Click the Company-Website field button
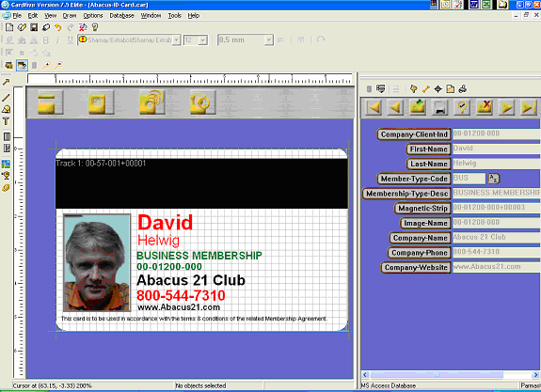Screen dimensions: 541x392 coord(416,268)
